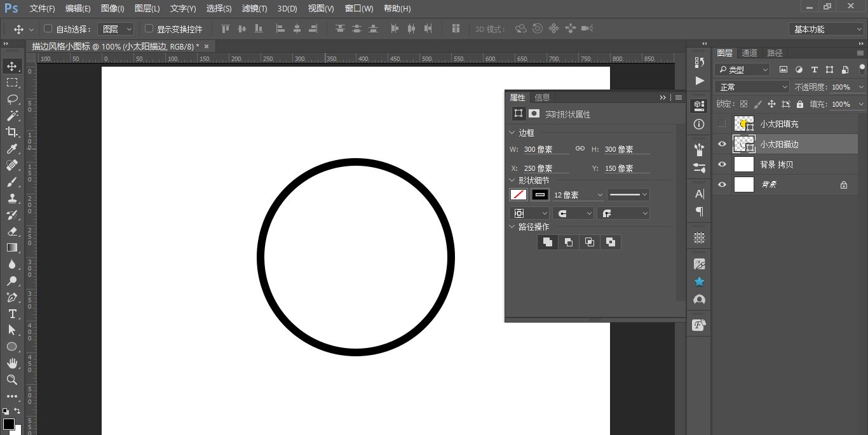Click lock transparent pixels checkerboard icon

pyautogui.click(x=743, y=104)
